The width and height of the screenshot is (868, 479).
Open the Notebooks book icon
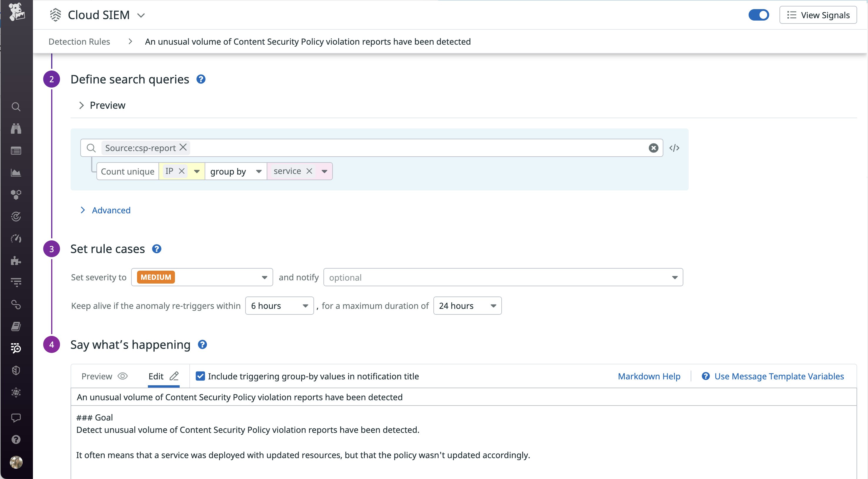tap(16, 326)
